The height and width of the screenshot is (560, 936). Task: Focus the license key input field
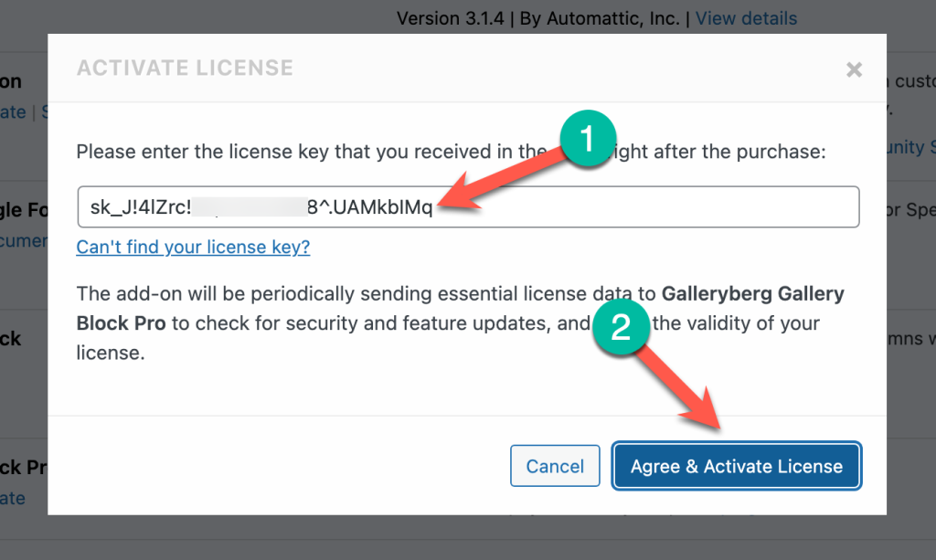pos(640,206)
